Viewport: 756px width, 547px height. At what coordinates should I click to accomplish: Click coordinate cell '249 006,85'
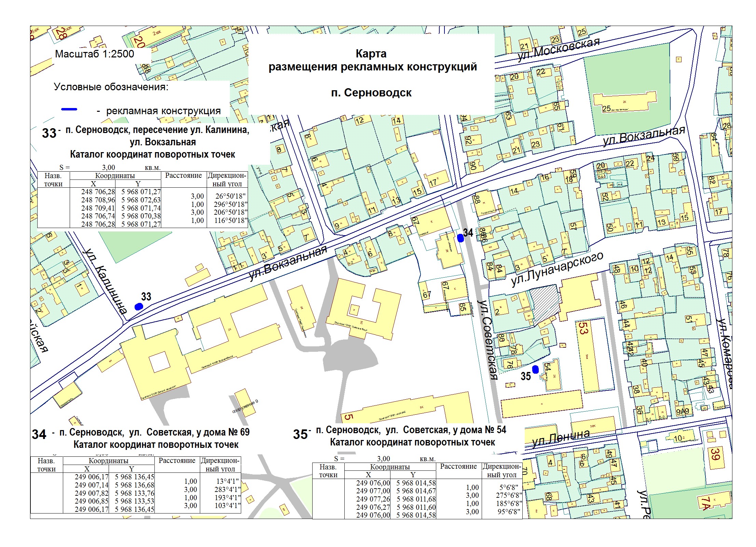92,501
